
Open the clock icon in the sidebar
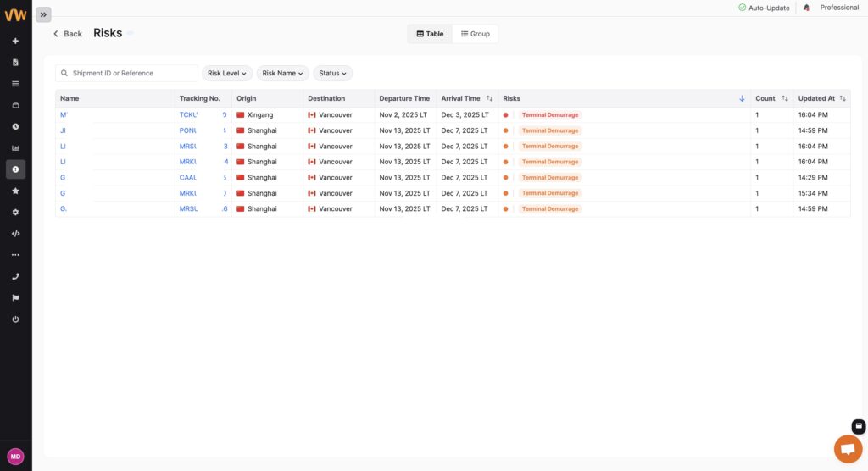tap(15, 126)
